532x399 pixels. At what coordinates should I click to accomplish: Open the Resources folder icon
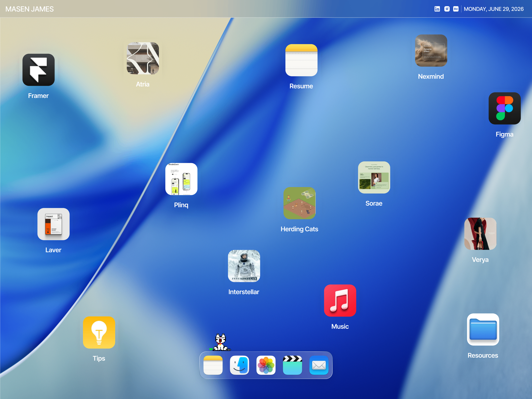483,330
